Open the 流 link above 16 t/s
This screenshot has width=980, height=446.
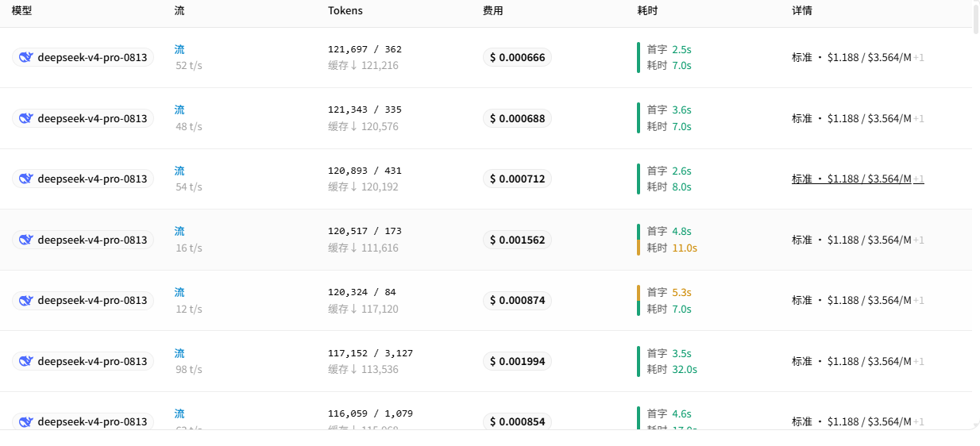pos(179,231)
